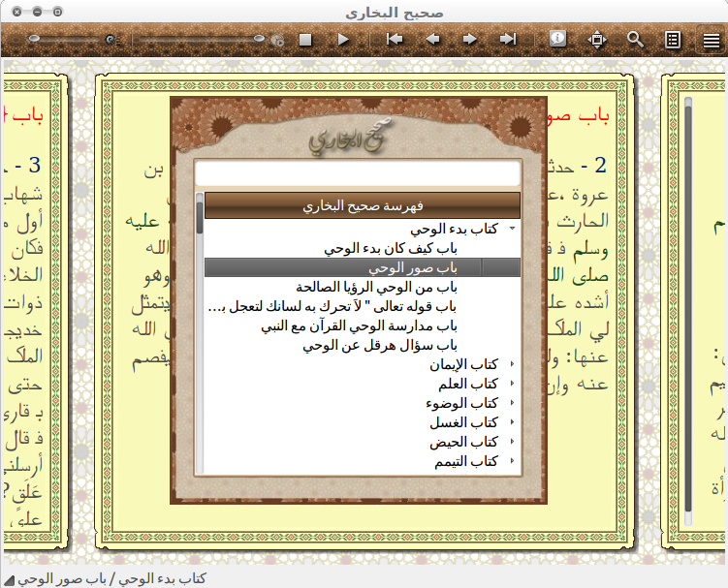Image resolution: width=728 pixels, height=588 pixels.
Task: Select كتاب العلم label
Action: 468,384
